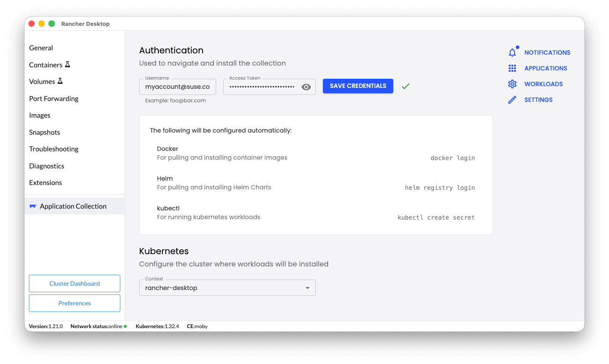Switch to the Images section
Image resolution: width=609 pixels, height=364 pixels.
pyautogui.click(x=40, y=115)
